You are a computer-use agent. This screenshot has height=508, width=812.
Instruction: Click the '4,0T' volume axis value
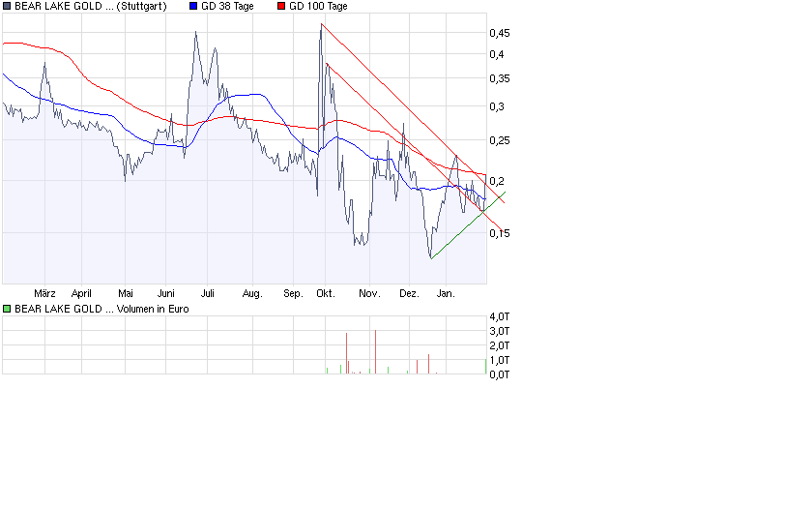(x=500, y=316)
